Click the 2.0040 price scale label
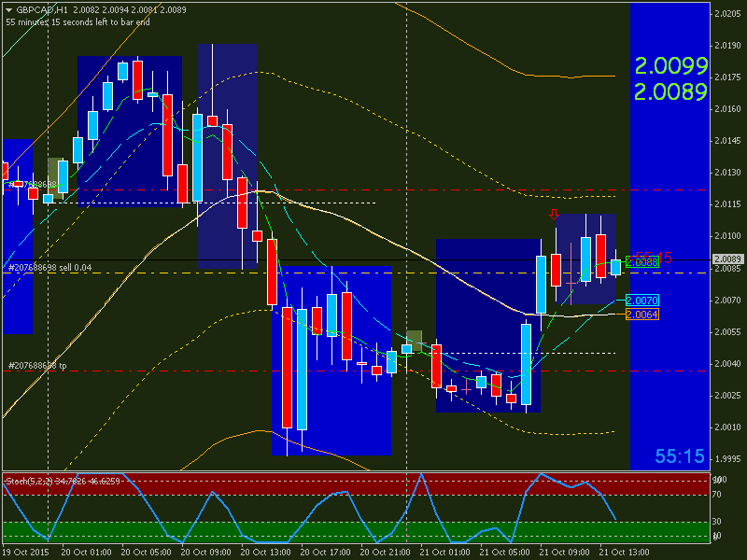 [727, 364]
